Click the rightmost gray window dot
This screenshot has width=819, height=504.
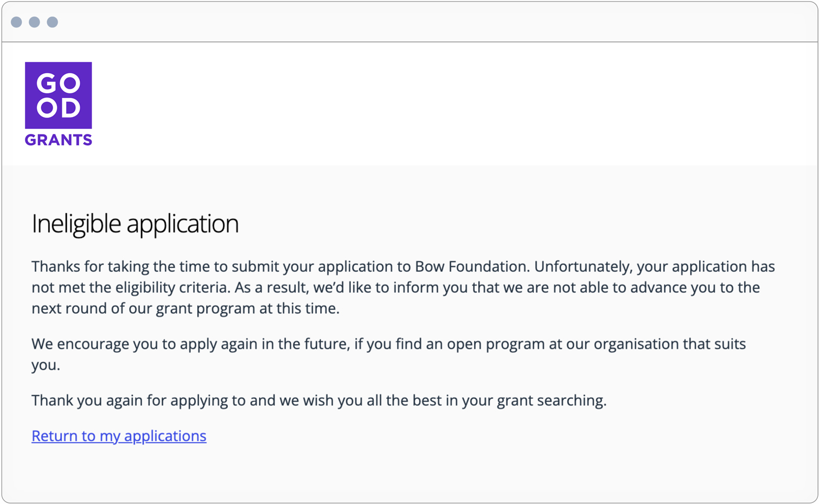[x=52, y=22]
